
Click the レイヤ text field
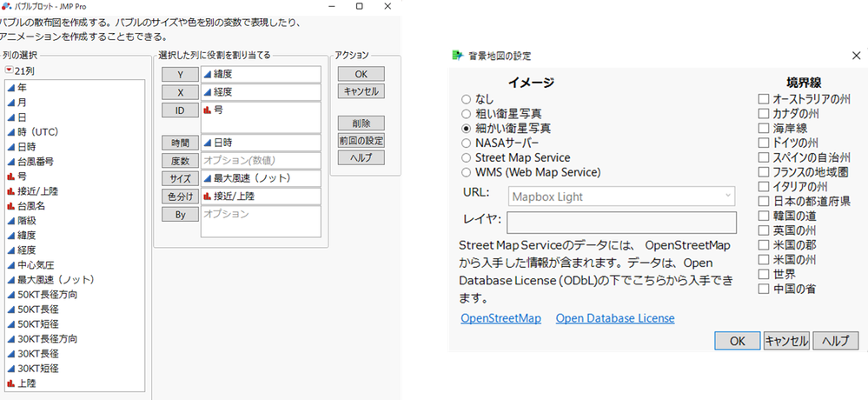coord(621,222)
